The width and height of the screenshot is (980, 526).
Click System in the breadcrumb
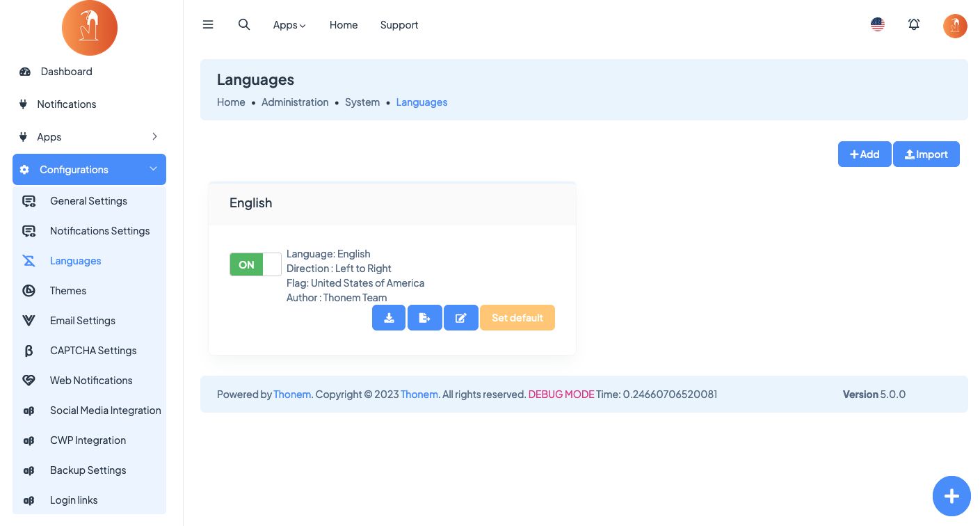(x=362, y=102)
